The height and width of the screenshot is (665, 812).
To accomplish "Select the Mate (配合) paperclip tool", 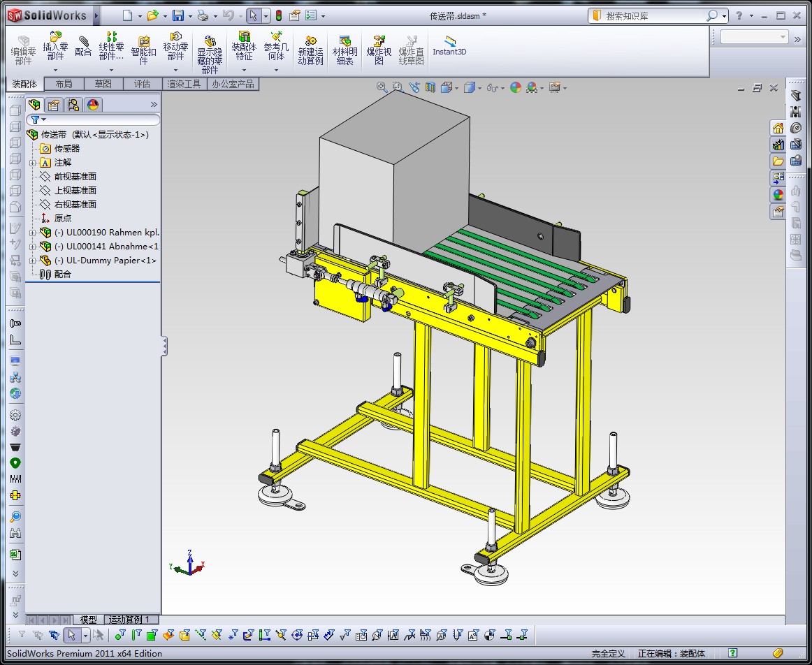I will pos(83,46).
